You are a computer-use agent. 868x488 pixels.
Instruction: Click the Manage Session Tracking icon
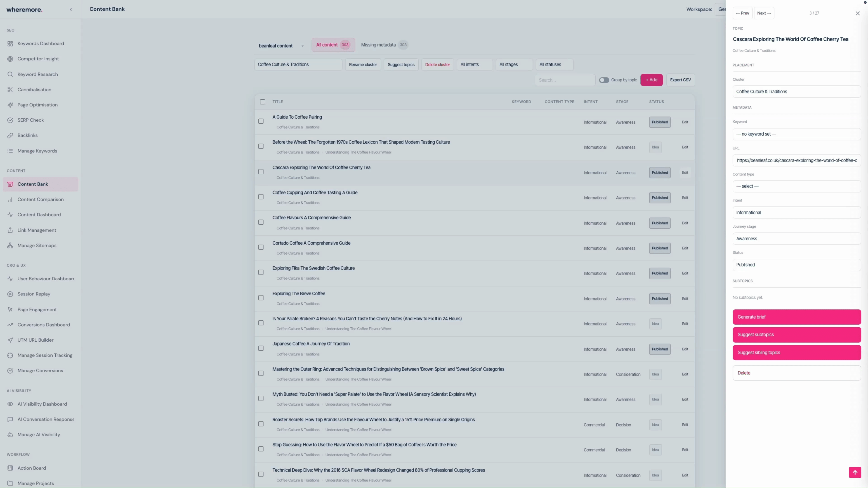[10, 355]
